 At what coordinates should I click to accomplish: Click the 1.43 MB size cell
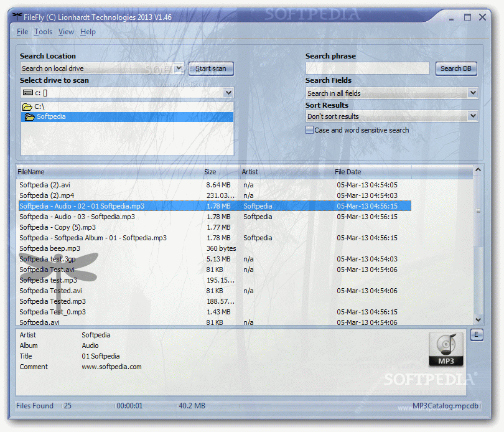(218, 312)
